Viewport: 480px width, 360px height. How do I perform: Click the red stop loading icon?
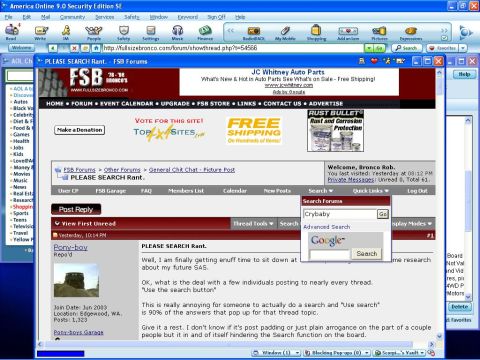pyautogui.click(x=74, y=48)
